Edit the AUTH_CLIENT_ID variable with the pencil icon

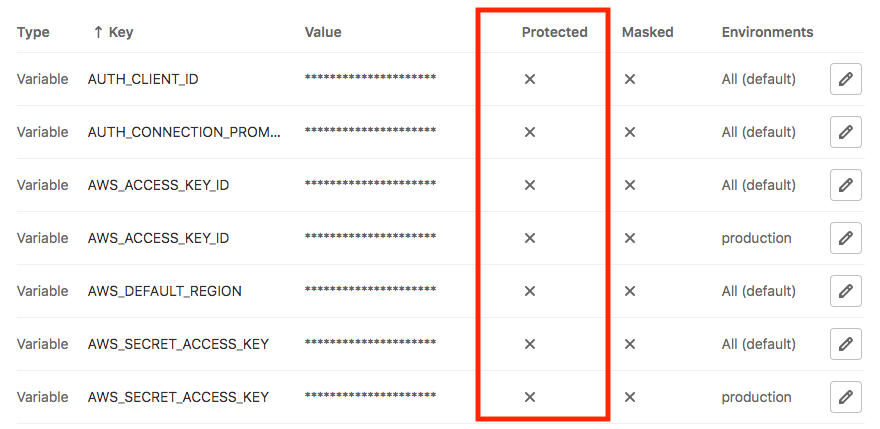click(x=845, y=79)
